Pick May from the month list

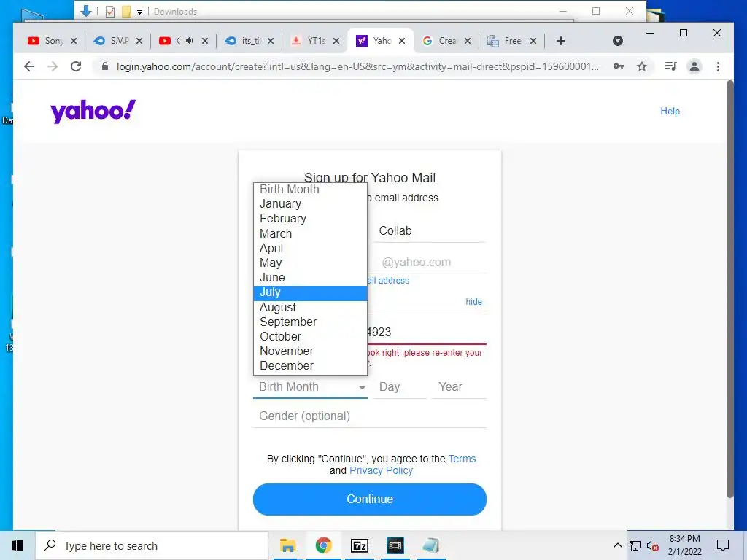point(310,262)
